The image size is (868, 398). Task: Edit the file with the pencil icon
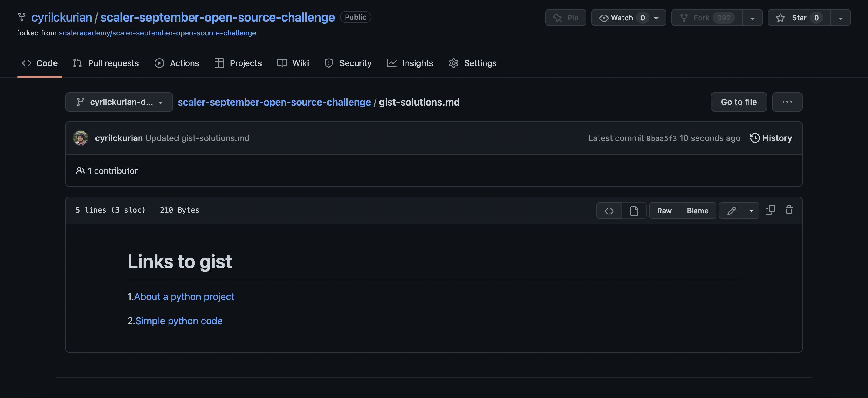point(732,211)
